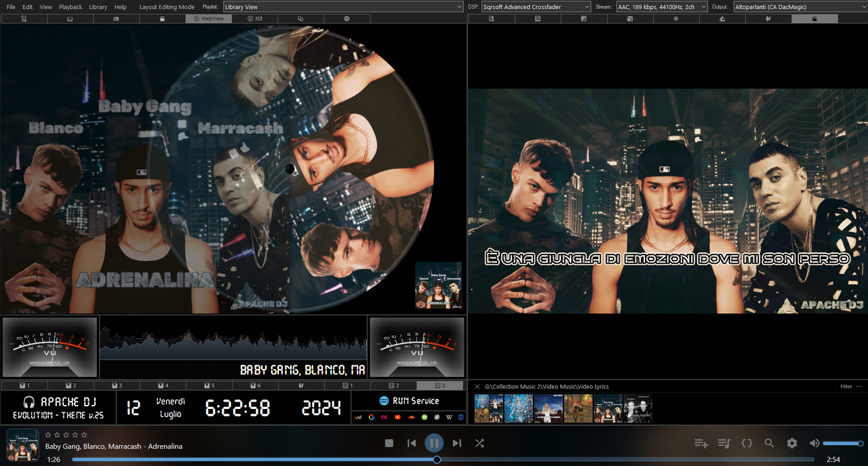Select bottom panel tab 4
868x466 pixels.
coord(163,385)
